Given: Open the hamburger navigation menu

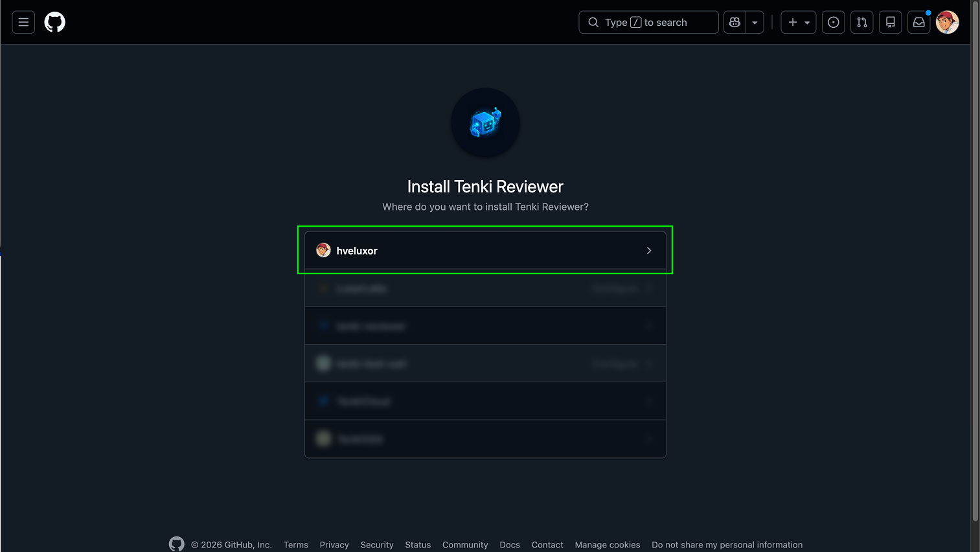Looking at the screenshot, I should [23, 22].
